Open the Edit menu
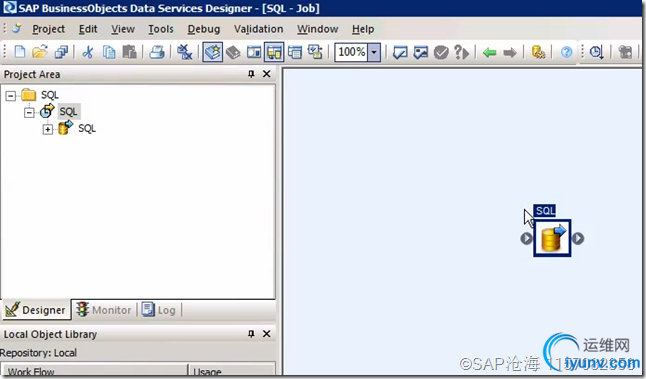Viewport: 646px width, 379px height. [88, 29]
